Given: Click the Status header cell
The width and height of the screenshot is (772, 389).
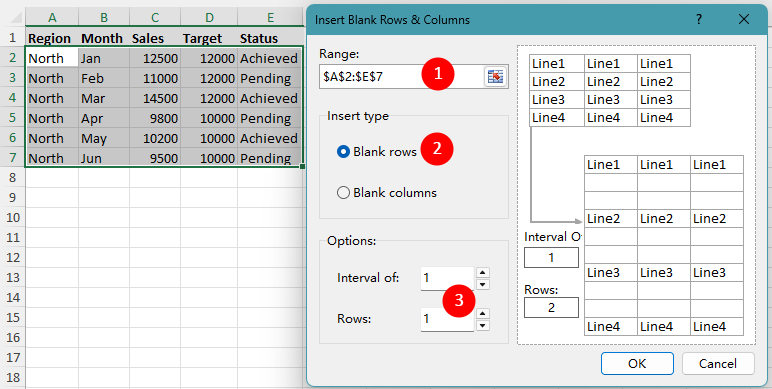Looking at the screenshot, I should click(270, 38).
